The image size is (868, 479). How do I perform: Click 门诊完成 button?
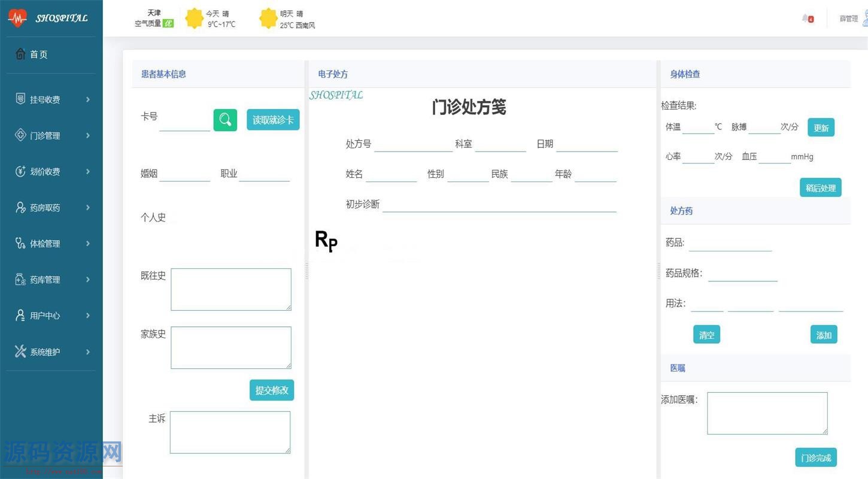(816, 457)
